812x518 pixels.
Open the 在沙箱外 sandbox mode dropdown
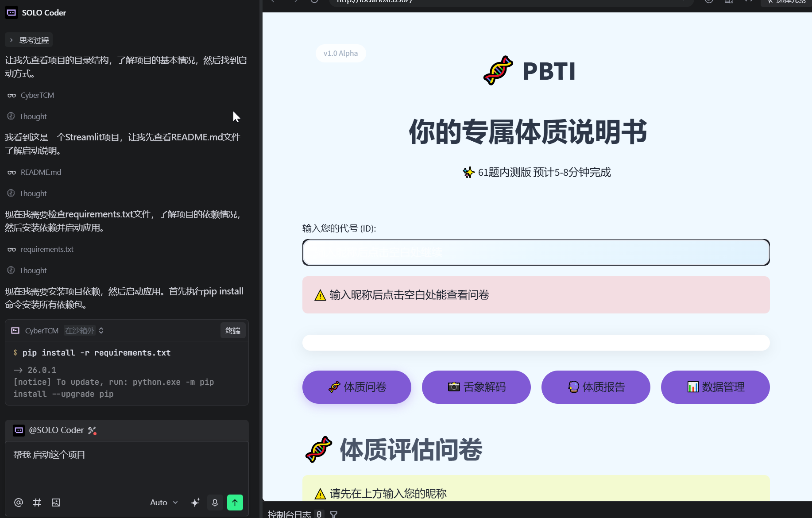[84, 331]
